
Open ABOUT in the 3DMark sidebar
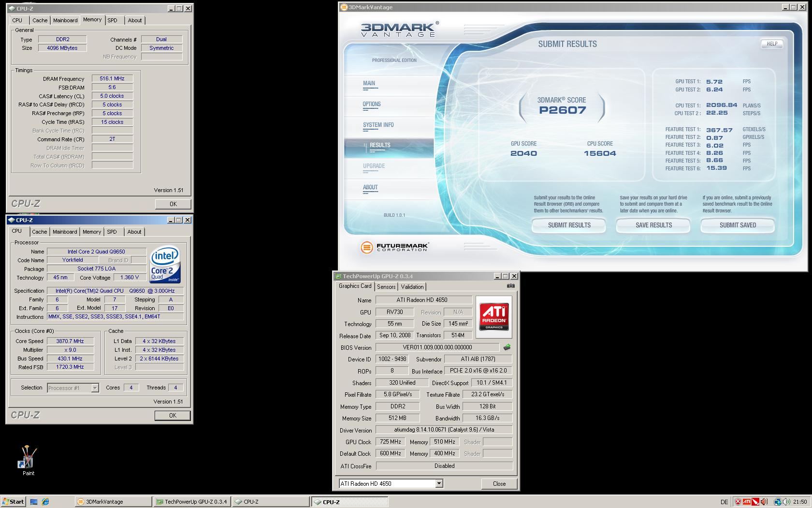coord(370,188)
